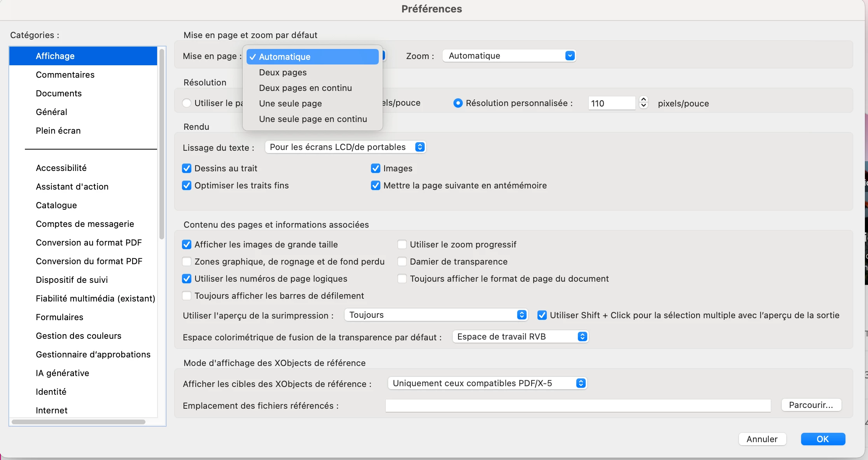Uncheck 'Dessins au trait' checkbox
Image resolution: width=868 pixels, height=460 pixels.
pos(187,169)
